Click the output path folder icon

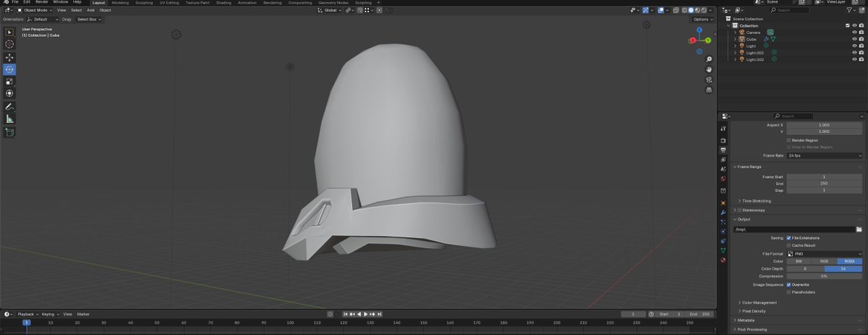click(859, 229)
